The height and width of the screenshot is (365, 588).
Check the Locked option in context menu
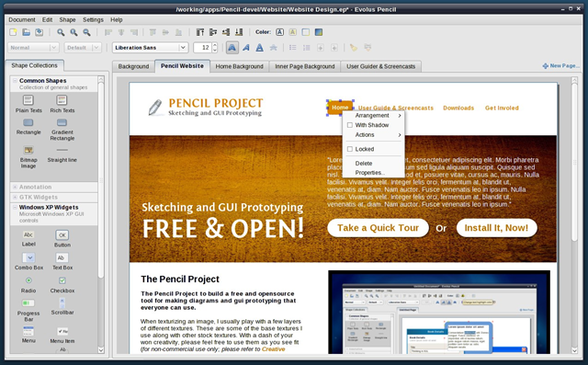click(350, 149)
